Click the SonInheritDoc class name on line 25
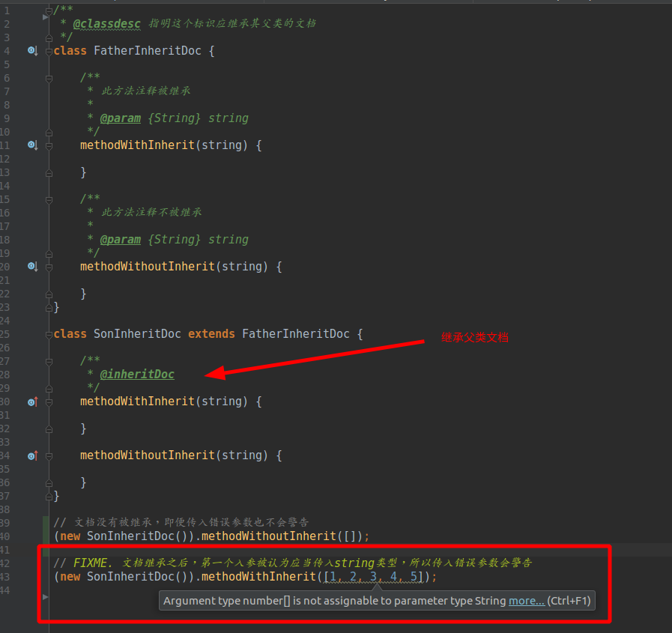672x633 pixels. (x=137, y=334)
